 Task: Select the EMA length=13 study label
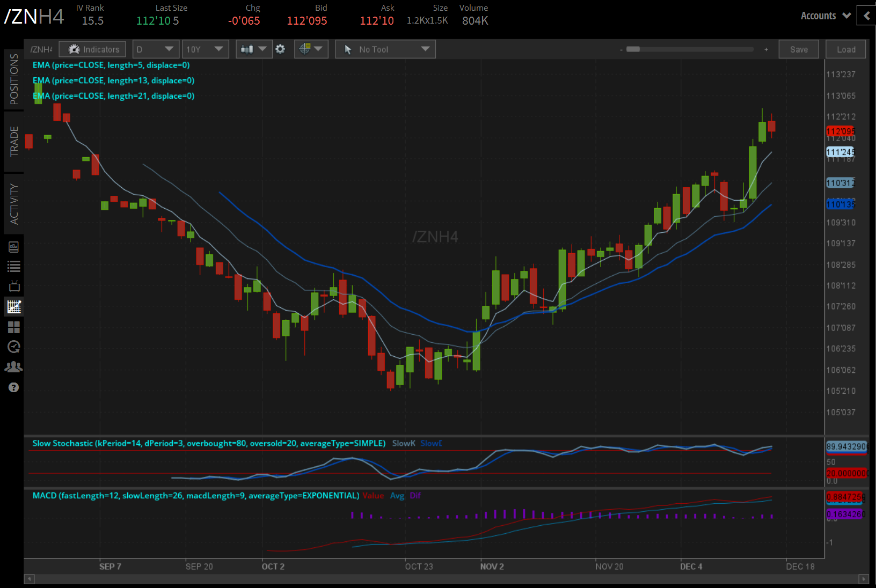click(x=113, y=80)
